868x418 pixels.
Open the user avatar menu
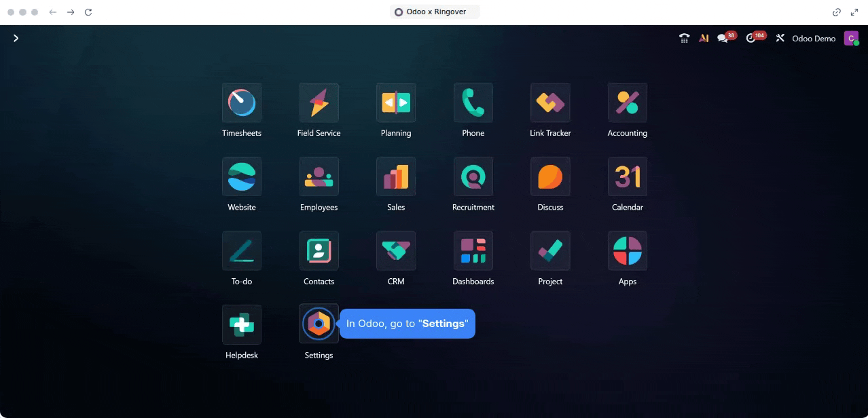[851, 39]
